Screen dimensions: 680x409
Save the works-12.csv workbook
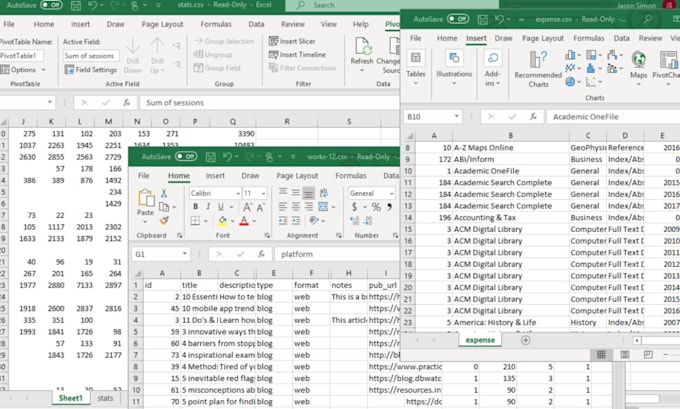(x=211, y=157)
